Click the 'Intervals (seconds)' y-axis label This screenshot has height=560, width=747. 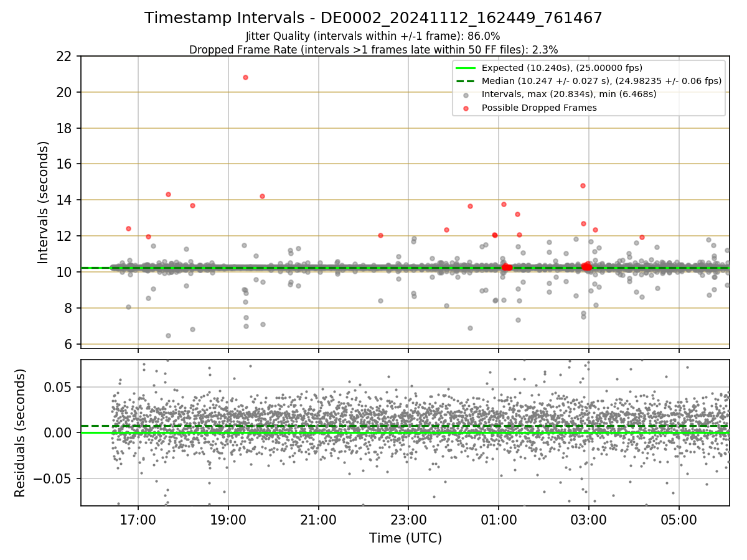[x=43, y=202]
